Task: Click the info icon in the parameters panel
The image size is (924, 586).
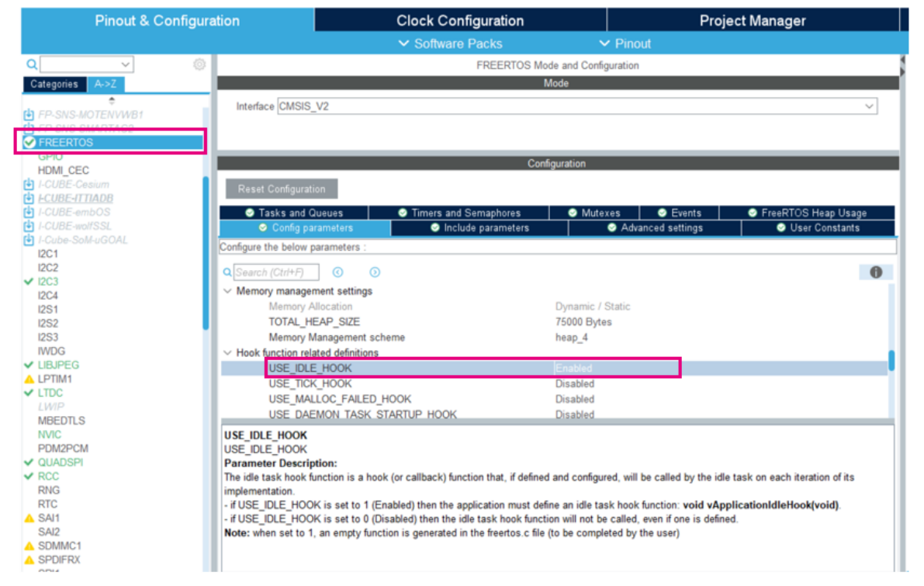Action: click(876, 272)
